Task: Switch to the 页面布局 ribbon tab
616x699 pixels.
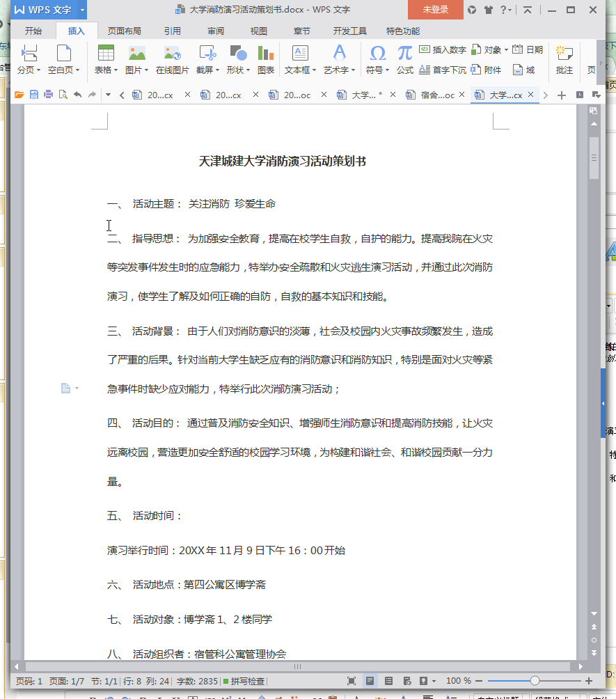Action: pos(125,31)
